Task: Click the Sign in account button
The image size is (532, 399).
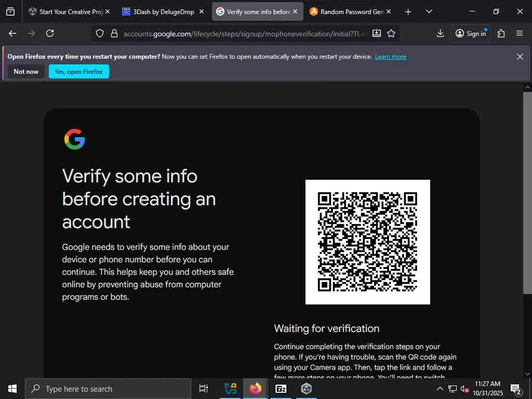Action: (x=471, y=33)
